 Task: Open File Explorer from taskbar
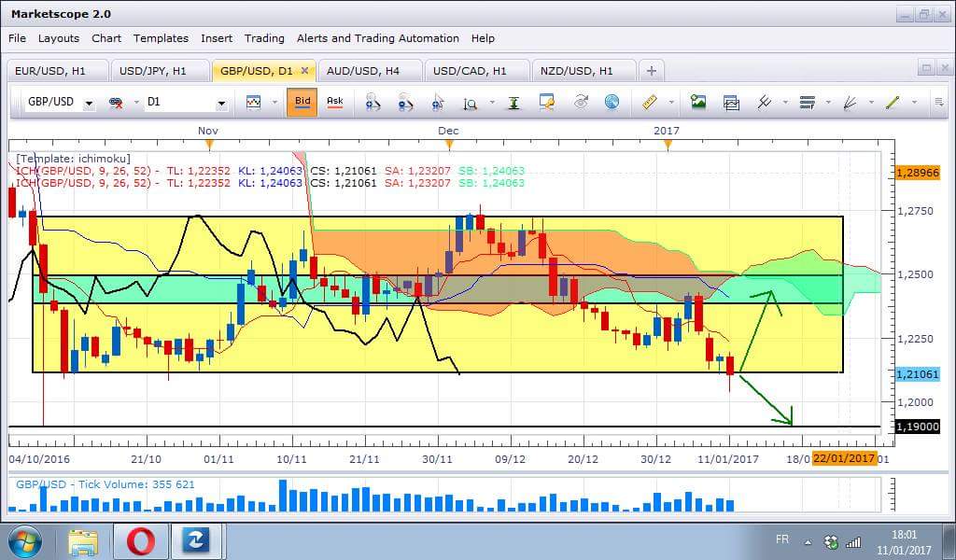click(x=83, y=541)
